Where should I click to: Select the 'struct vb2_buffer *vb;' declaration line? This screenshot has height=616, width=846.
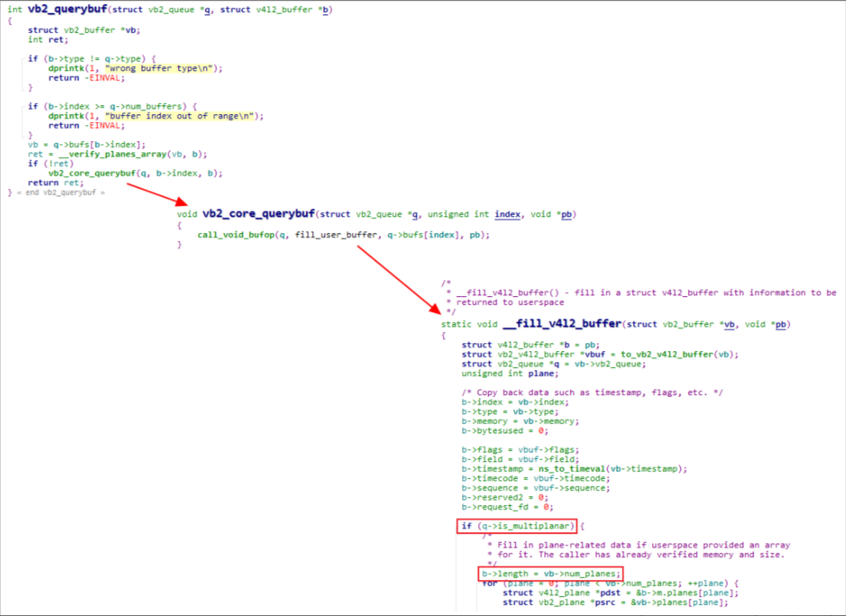pyautogui.click(x=84, y=30)
